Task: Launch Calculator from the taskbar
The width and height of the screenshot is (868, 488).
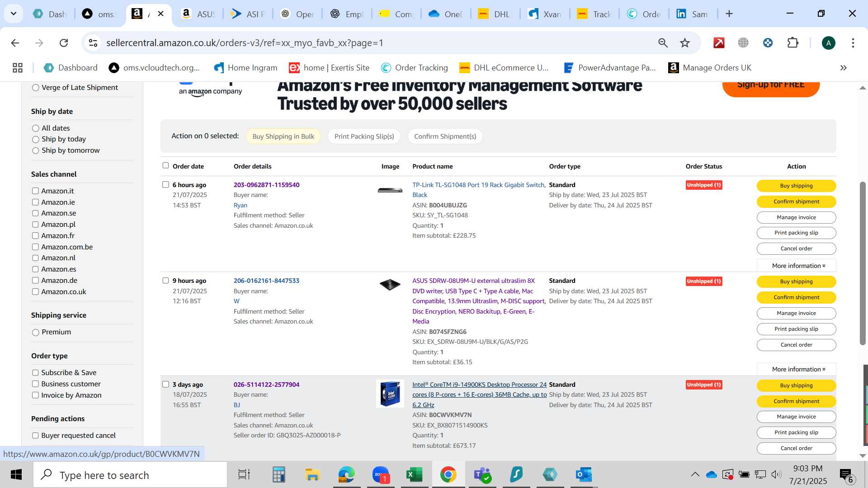Action: (278, 475)
